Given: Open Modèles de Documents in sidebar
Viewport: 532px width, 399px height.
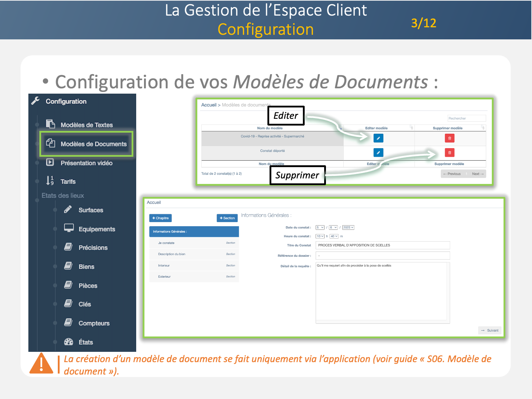Looking at the screenshot, I should click(93, 144).
